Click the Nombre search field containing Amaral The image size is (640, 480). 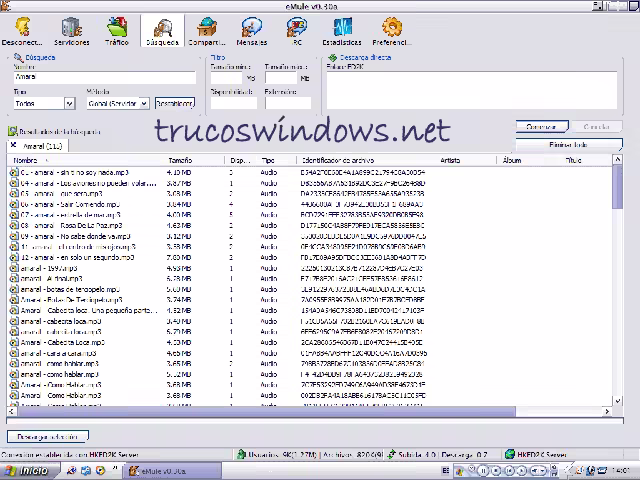pyautogui.click(x=104, y=77)
